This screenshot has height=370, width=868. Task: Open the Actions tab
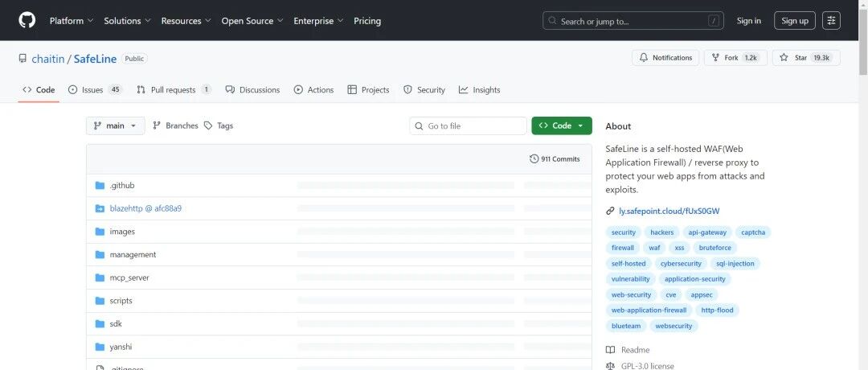pyautogui.click(x=314, y=90)
